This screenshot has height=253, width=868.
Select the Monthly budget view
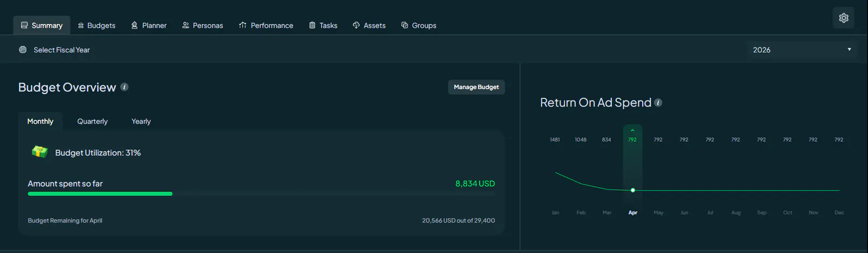[x=40, y=121]
